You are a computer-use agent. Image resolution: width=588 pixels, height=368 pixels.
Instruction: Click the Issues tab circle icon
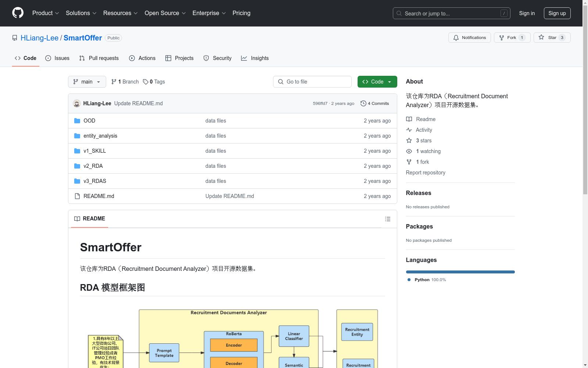pyautogui.click(x=48, y=58)
